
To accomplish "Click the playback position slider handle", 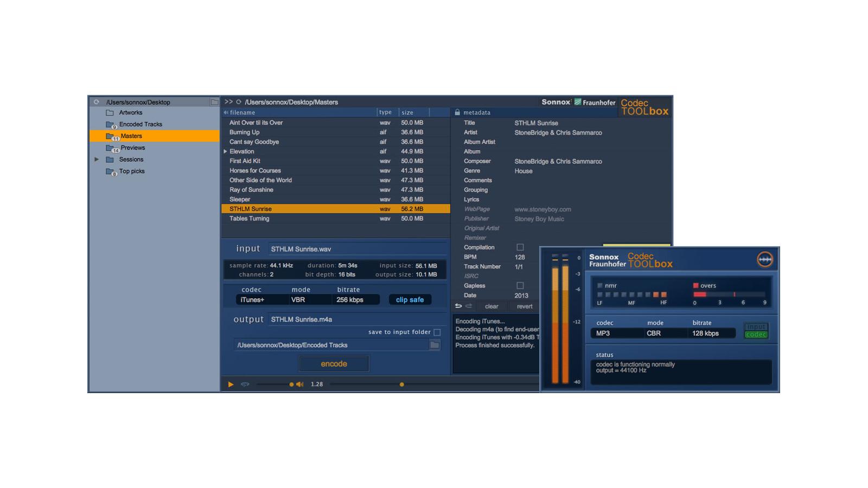I will tap(401, 384).
